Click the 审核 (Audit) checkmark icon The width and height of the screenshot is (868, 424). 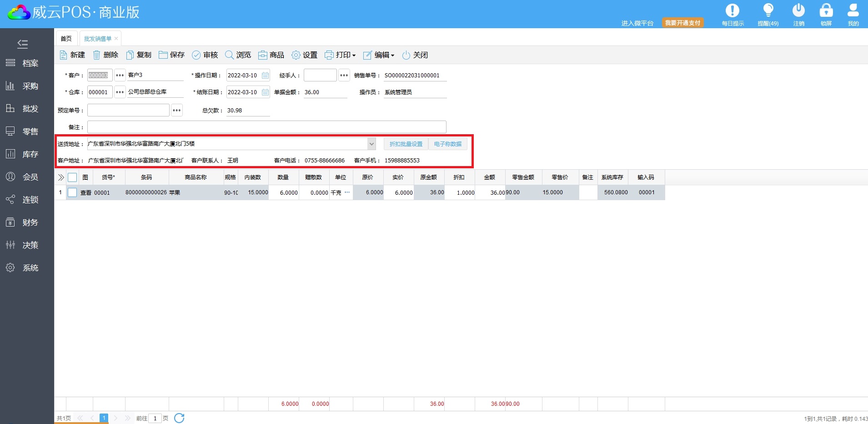[x=196, y=55]
